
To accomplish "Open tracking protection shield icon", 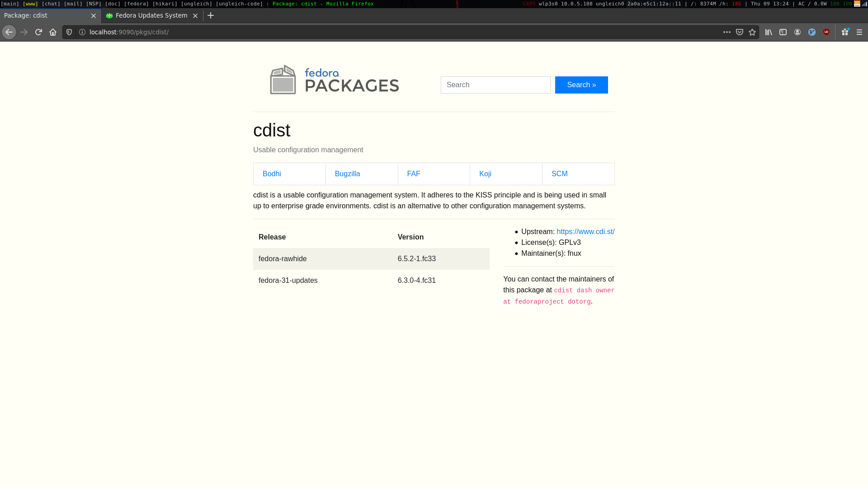I will coord(69,32).
